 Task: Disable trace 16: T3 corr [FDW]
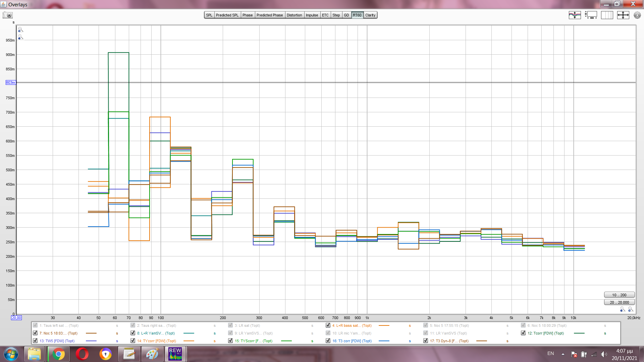(328, 341)
